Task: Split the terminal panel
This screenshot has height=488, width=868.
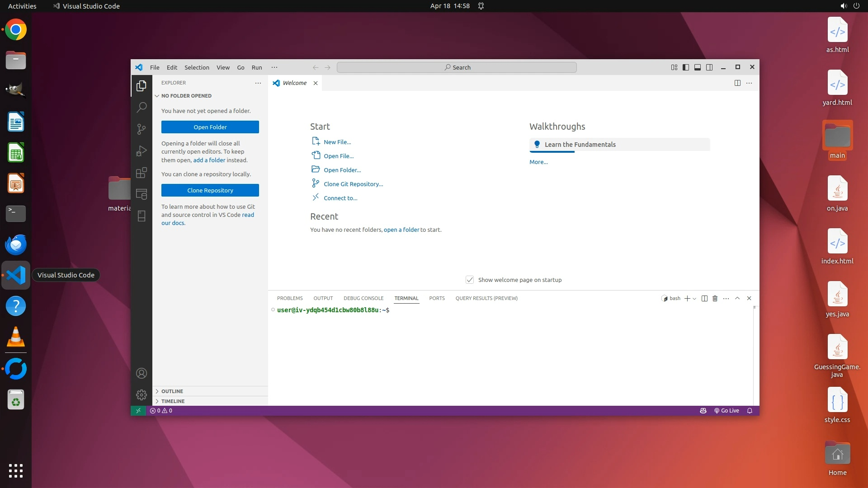Action: [x=704, y=298]
